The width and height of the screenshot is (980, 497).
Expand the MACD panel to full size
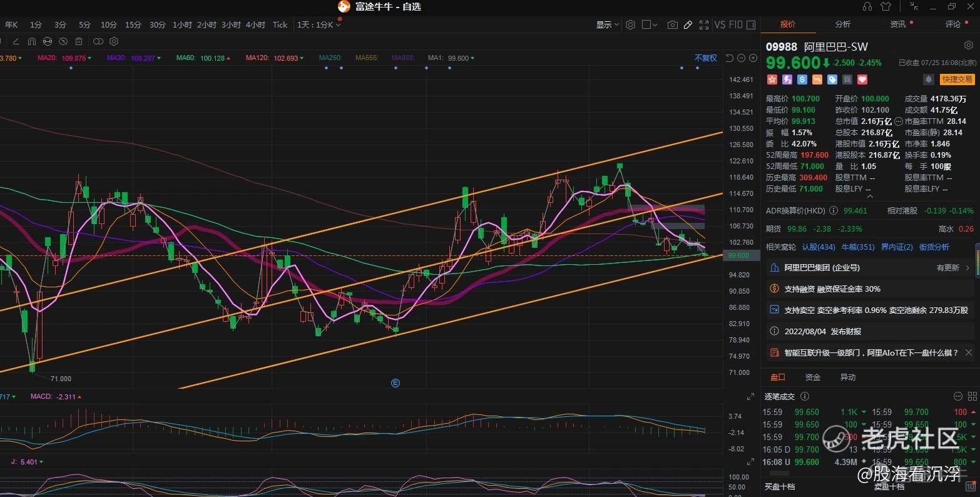click(750, 397)
